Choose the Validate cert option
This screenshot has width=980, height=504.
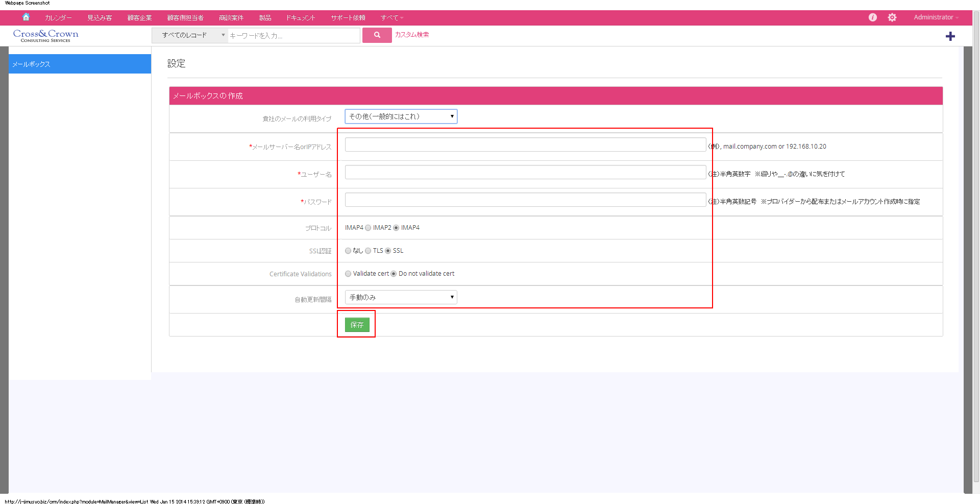pyautogui.click(x=348, y=274)
